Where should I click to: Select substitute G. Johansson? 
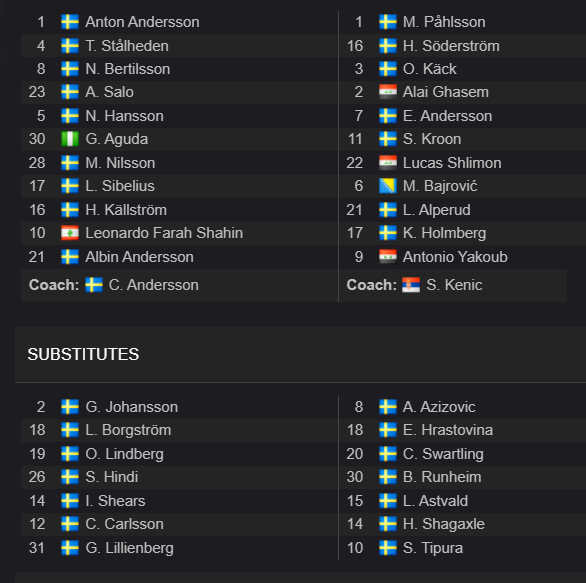coord(132,407)
